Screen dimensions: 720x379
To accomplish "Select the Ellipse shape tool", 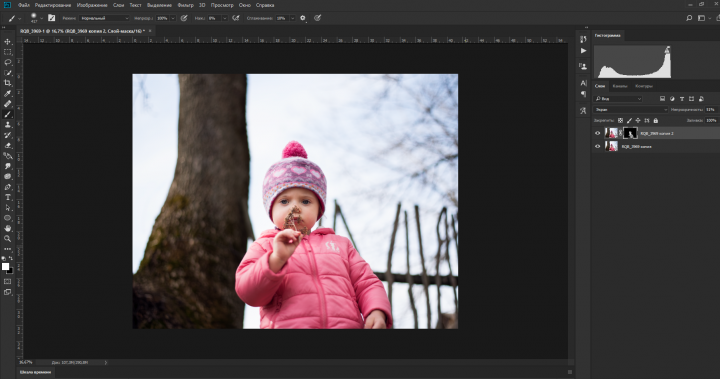I will click(8, 218).
